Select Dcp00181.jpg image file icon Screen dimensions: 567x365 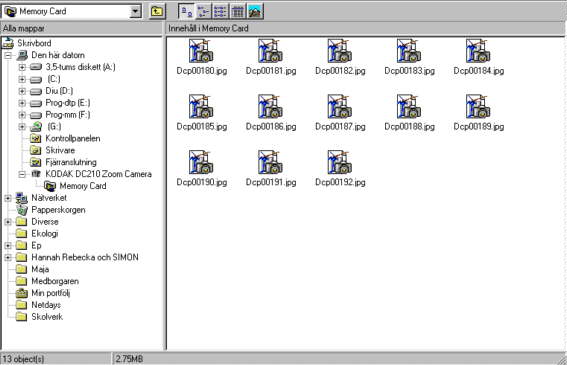click(x=270, y=51)
